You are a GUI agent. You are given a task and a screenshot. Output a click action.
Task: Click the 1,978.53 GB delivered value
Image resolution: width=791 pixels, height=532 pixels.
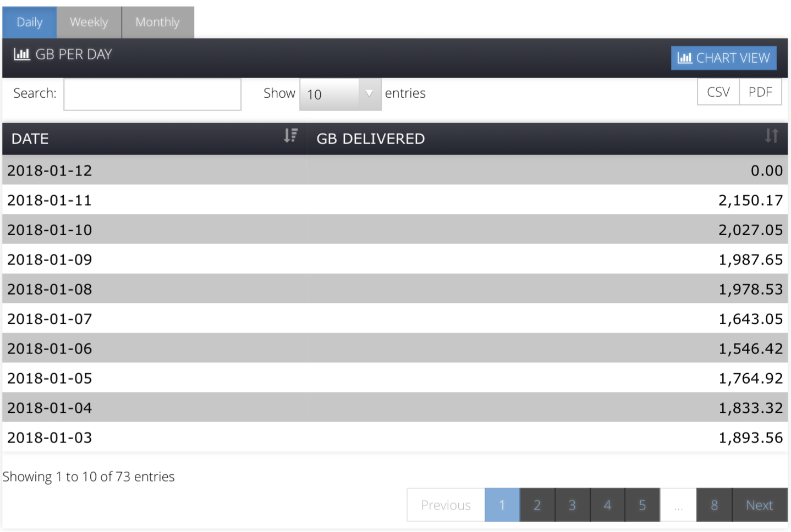point(750,289)
